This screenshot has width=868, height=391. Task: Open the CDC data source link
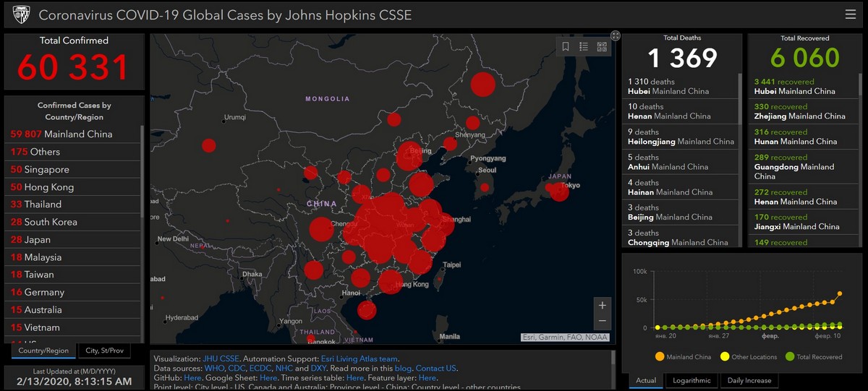click(x=237, y=369)
